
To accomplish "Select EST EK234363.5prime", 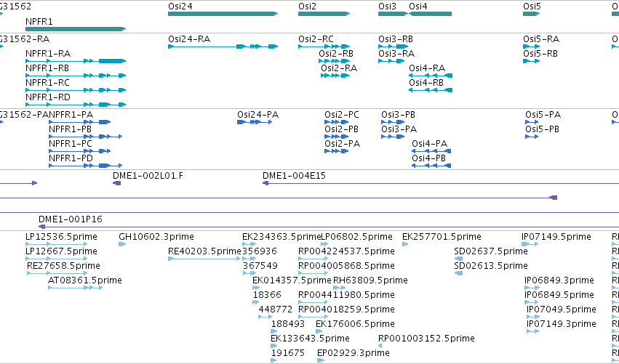I will [x=249, y=244].
